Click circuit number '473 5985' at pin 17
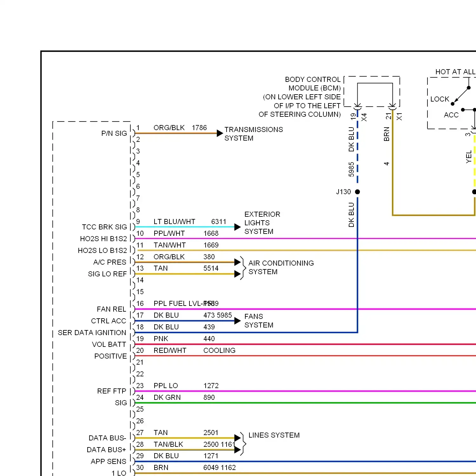 click(x=217, y=315)
